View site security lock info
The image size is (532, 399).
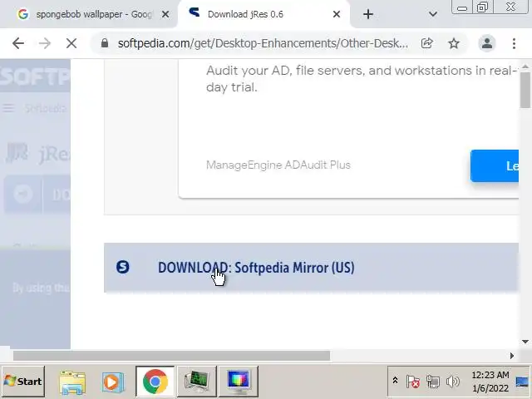click(105, 43)
